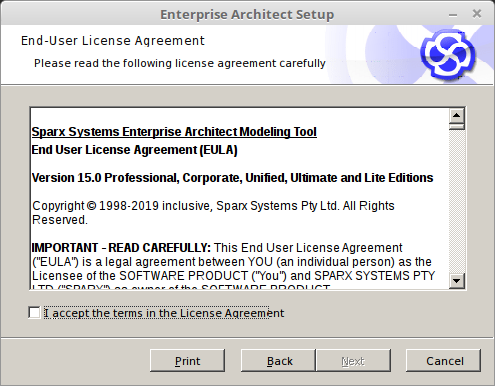Viewport: 495px width, 386px height.
Task: Click the Sparx Systems logo icon
Action: (x=448, y=55)
